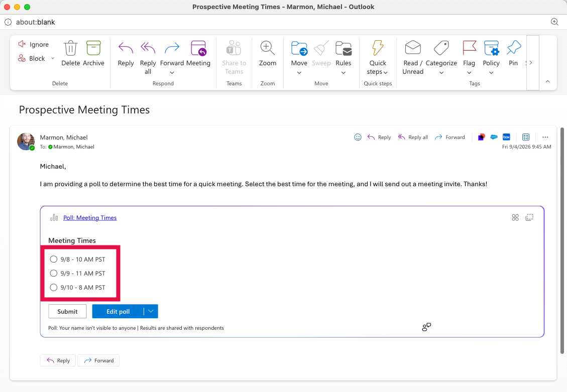This screenshot has width=567, height=392.
Task: Click the Move folder icon
Action: tap(299, 48)
